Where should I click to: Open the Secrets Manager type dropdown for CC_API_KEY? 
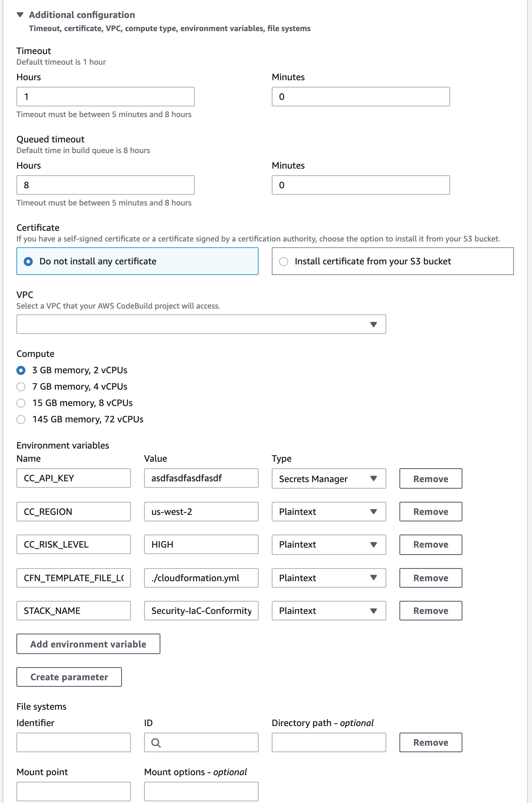[x=329, y=478]
